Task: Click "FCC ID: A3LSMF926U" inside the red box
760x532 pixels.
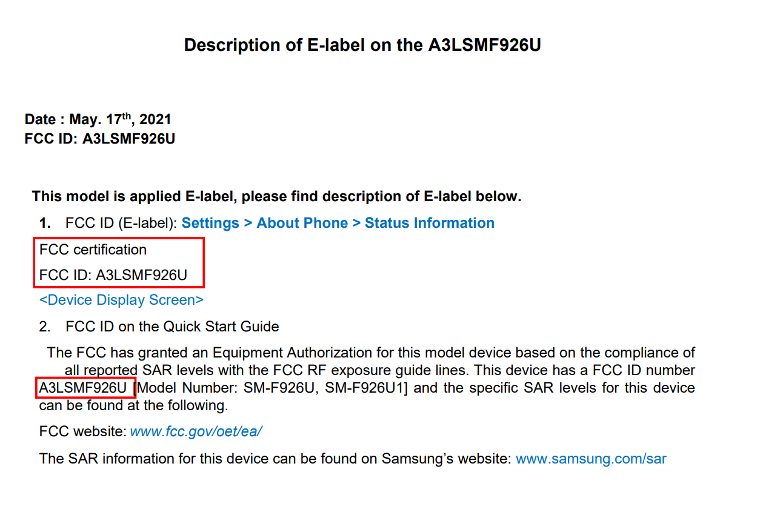Action: [113, 276]
